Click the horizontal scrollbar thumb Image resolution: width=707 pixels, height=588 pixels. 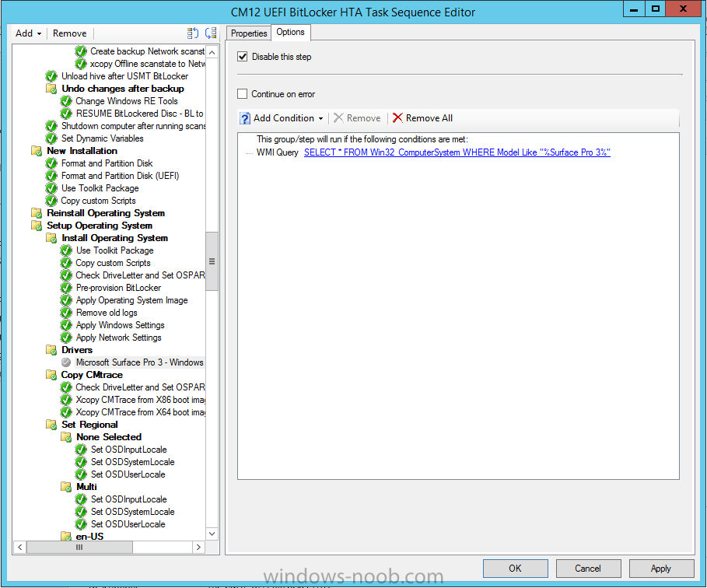click(x=79, y=547)
